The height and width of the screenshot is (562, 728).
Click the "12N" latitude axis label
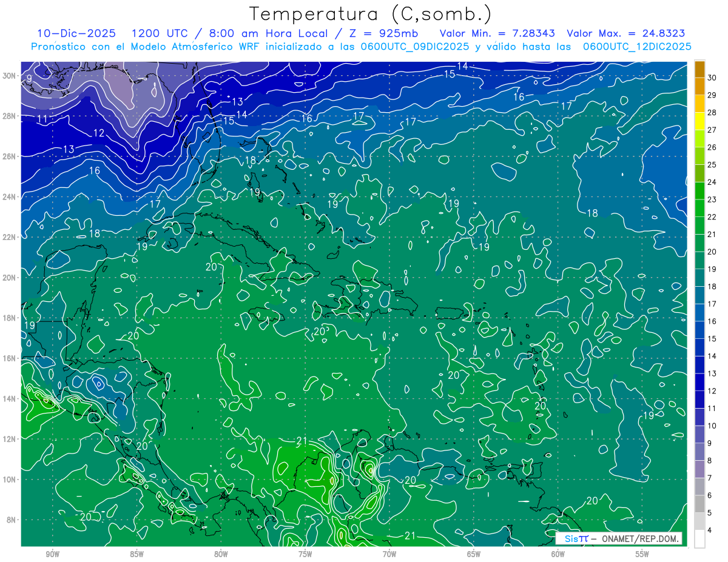[10, 439]
